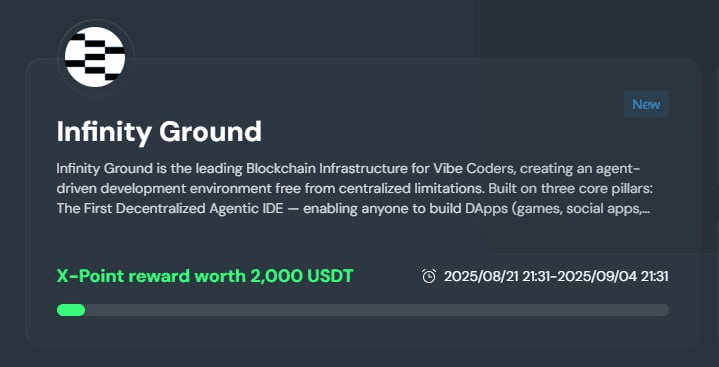
Task: Open the Infinity Ground project title
Action: pyautogui.click(x=159, y=132)
